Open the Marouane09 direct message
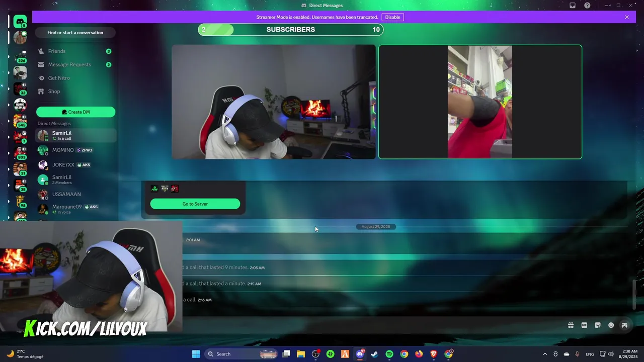The height and width of the screenshot is (362, 644). (x=75, y=209)
